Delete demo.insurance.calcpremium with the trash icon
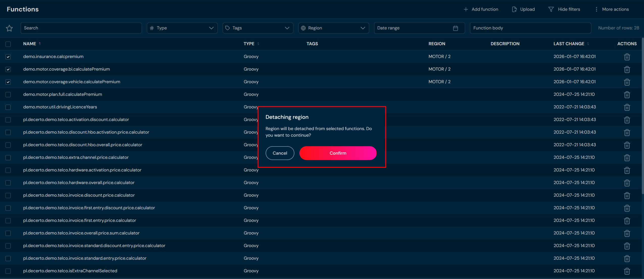Screen dimensions: 644x279 point(627,57)
